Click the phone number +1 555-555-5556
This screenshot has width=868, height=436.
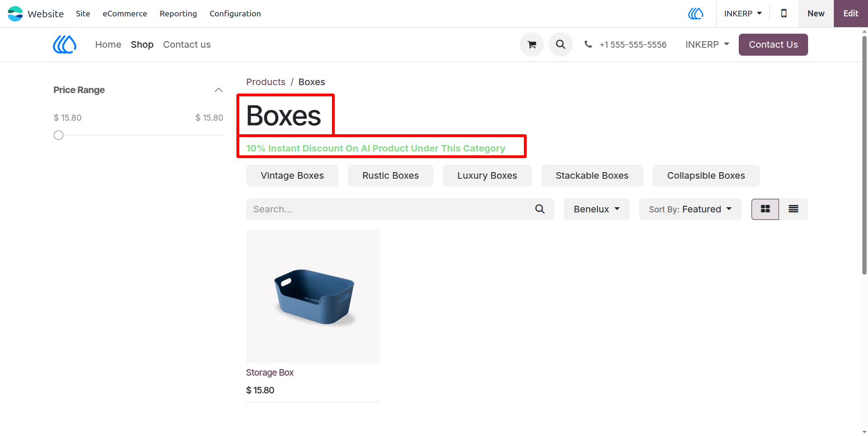(x=633, y=44)
